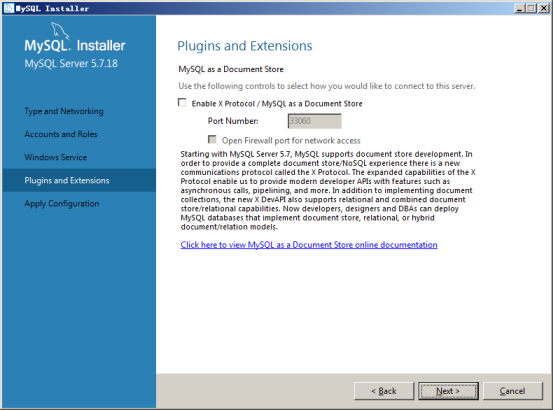Click the 'Port Number:' label
Screen dimensions: 553x411
(233, 121)
